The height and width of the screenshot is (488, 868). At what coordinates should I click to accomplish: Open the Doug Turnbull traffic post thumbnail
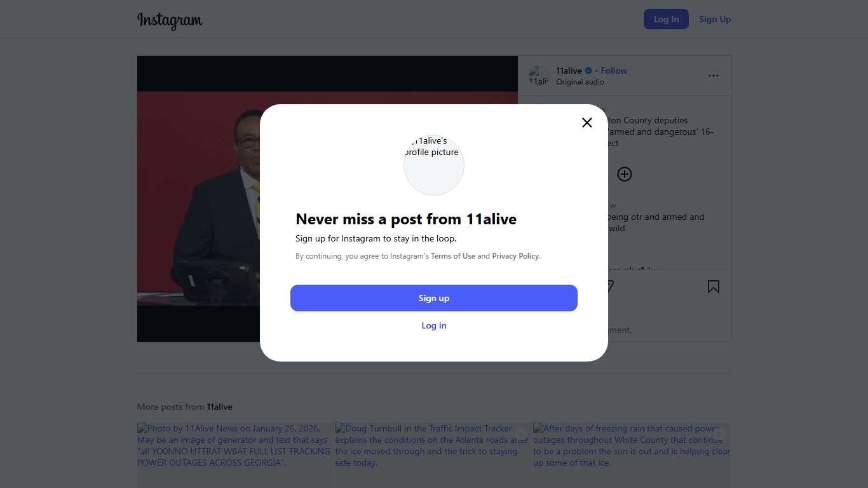[x=432, y=455]
